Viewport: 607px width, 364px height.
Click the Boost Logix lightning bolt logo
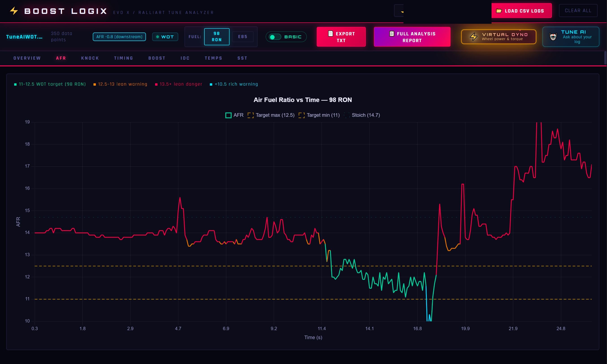pos(14,11)
